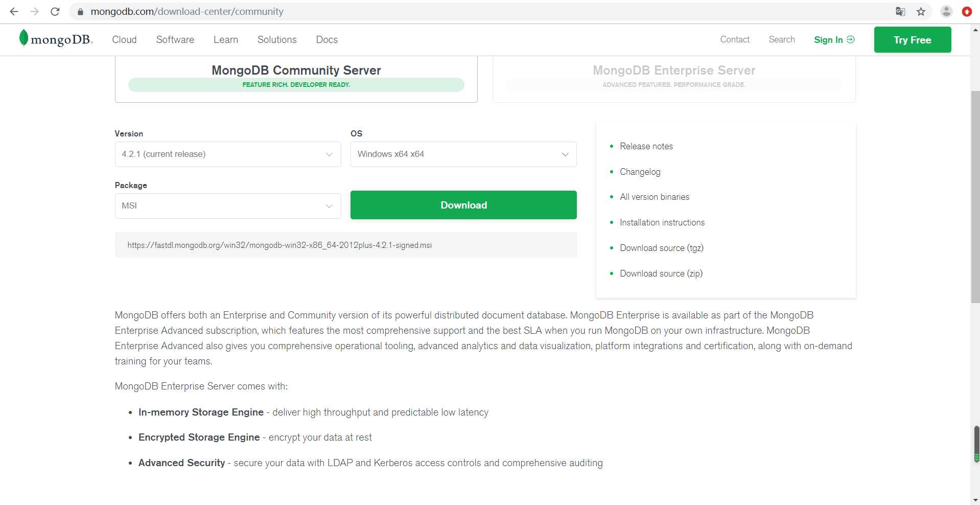Screen dimensions: 980x505
Task: Click the site padlock security icon
Action: click(80, 11)
